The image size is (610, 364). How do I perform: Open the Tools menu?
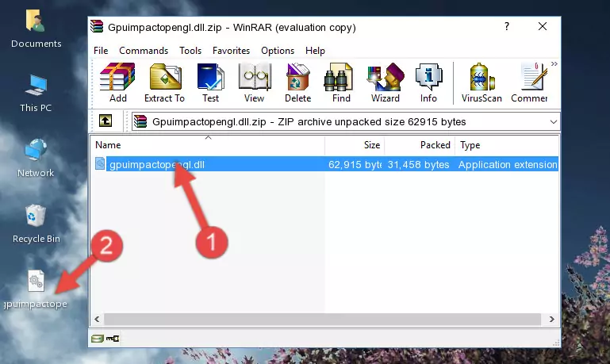[x=190, y=51]
